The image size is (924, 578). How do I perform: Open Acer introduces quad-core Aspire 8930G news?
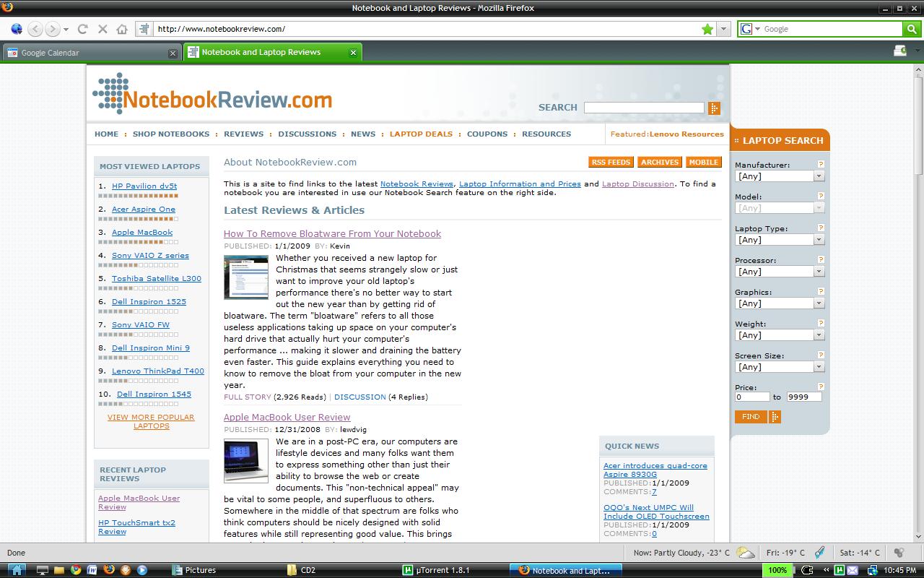coord(655,470)
